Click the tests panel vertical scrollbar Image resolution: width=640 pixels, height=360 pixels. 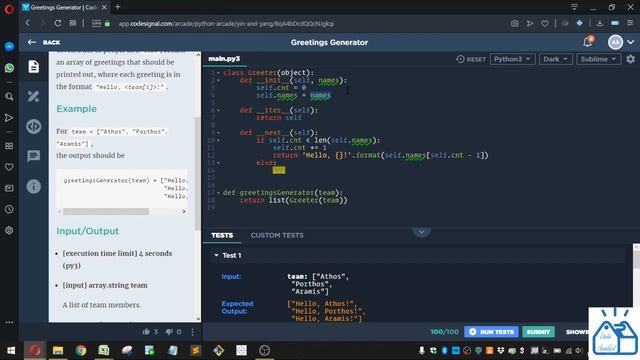coord(636,259)
